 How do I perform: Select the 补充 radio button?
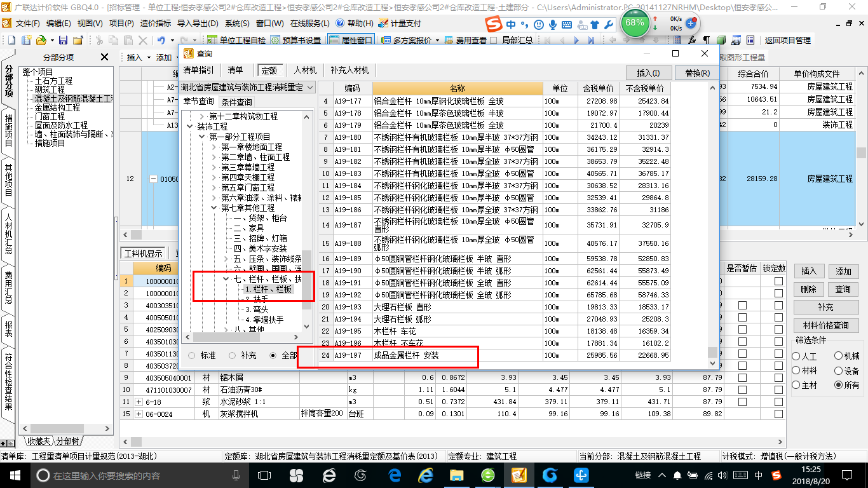click(233, 356)
